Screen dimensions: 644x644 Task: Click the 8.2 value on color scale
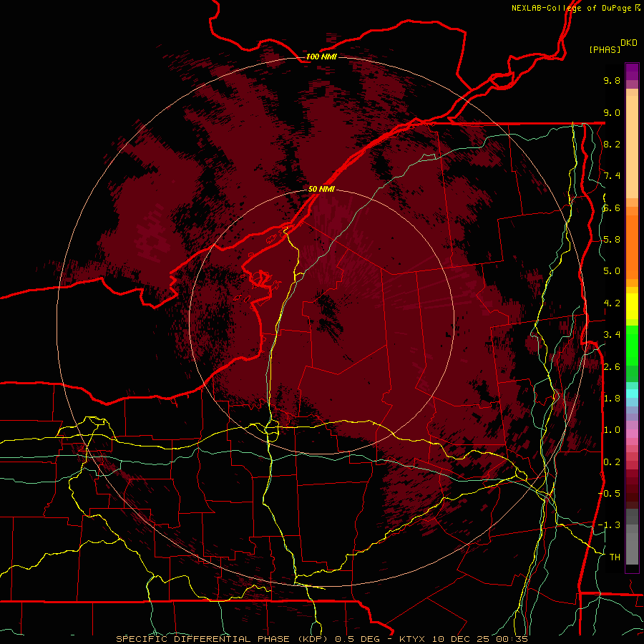(612, 144)
